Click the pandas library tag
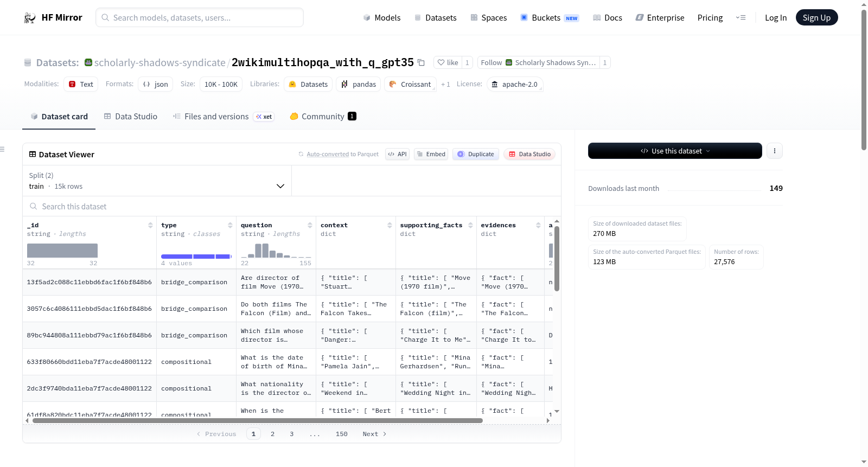 tap(359, 84)
